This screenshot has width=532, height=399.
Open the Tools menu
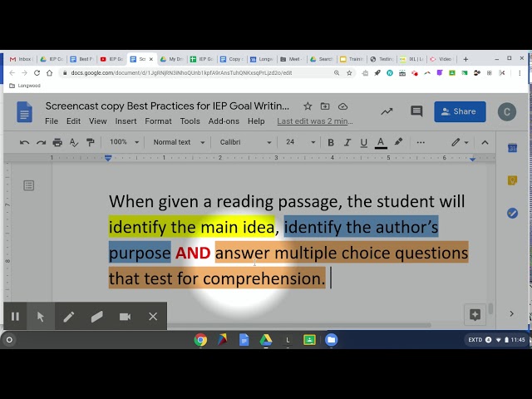190,121
